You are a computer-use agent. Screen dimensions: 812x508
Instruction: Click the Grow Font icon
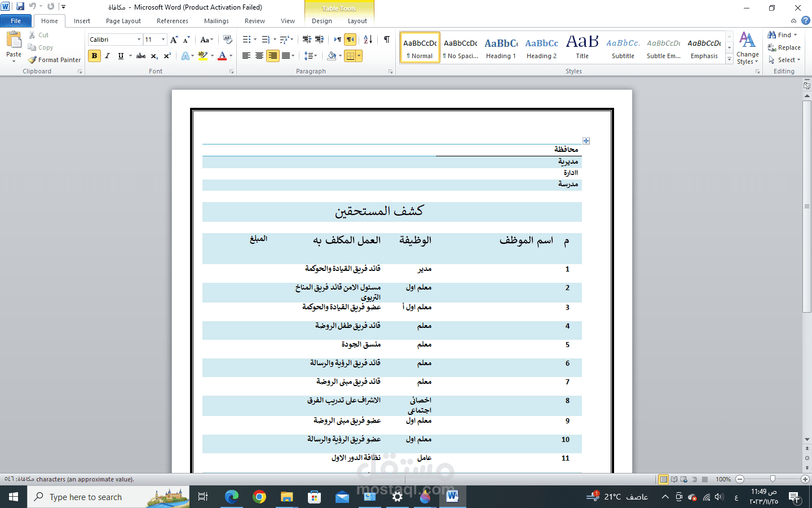tap(174, 40)
